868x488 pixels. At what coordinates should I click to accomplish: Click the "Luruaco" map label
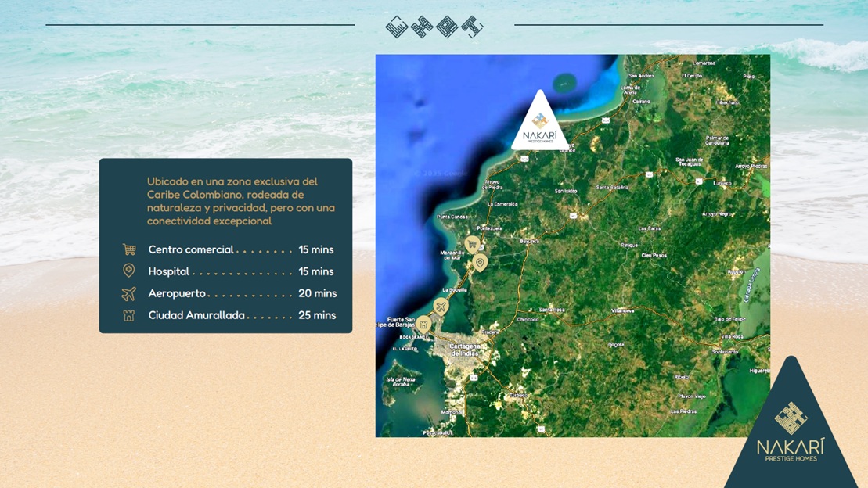(722, 182)
